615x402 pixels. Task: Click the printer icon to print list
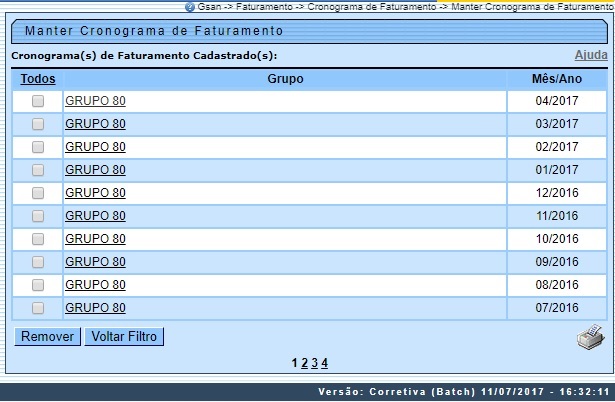click(x=590, y=337)
